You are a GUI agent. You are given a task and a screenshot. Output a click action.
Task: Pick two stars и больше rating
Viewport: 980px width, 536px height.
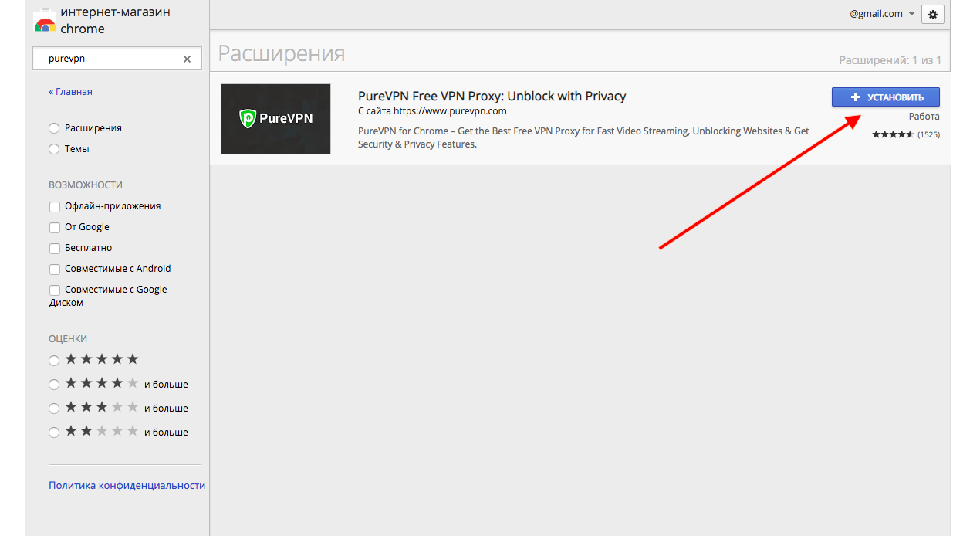click(x=54, y=433)
